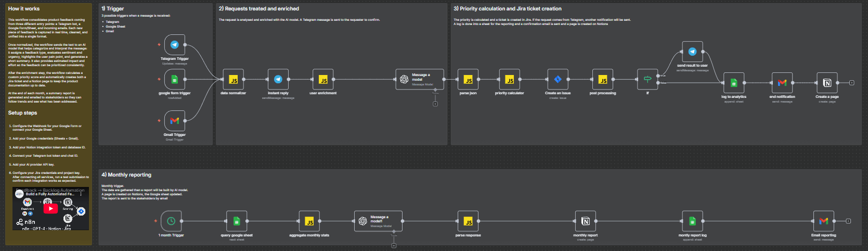Select the If branching node

647,80
